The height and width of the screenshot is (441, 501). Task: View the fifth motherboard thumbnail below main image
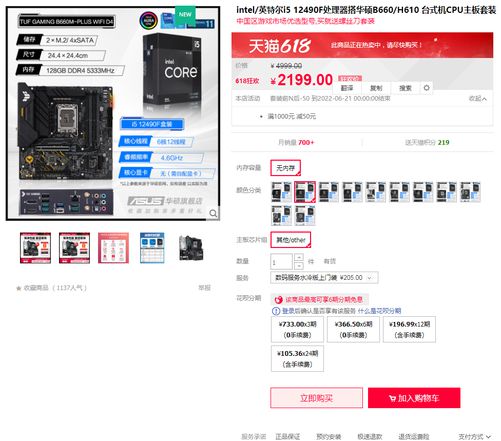tap(191, 248)
